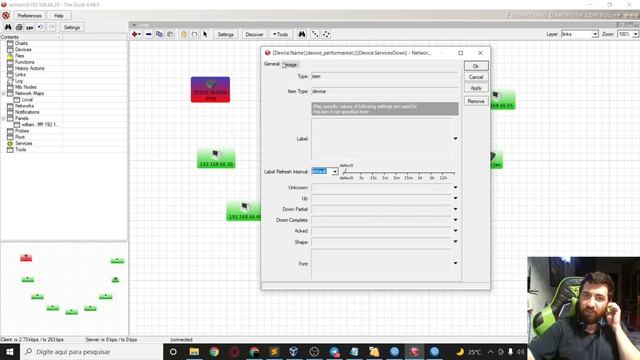The height and width of the screenshot is (360, 640).
Task: Click the undo arrow icon in left toolbar
Action: [40, 27]
